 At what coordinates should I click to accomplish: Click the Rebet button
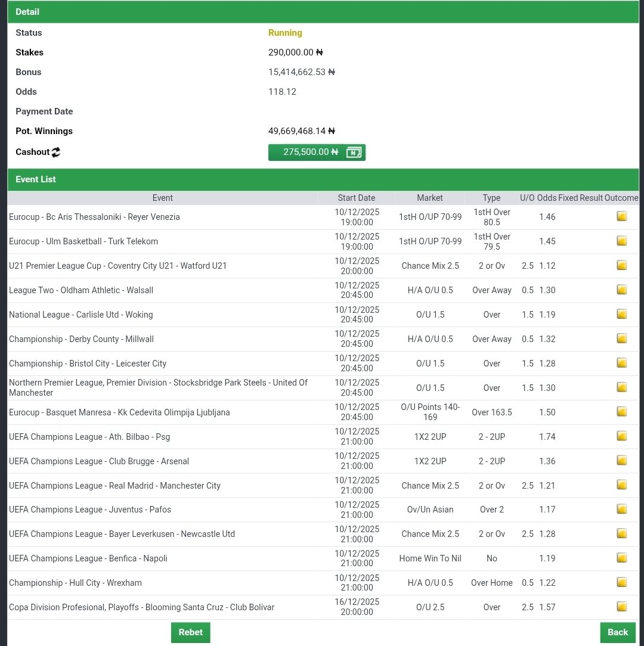tap(190, 632)
